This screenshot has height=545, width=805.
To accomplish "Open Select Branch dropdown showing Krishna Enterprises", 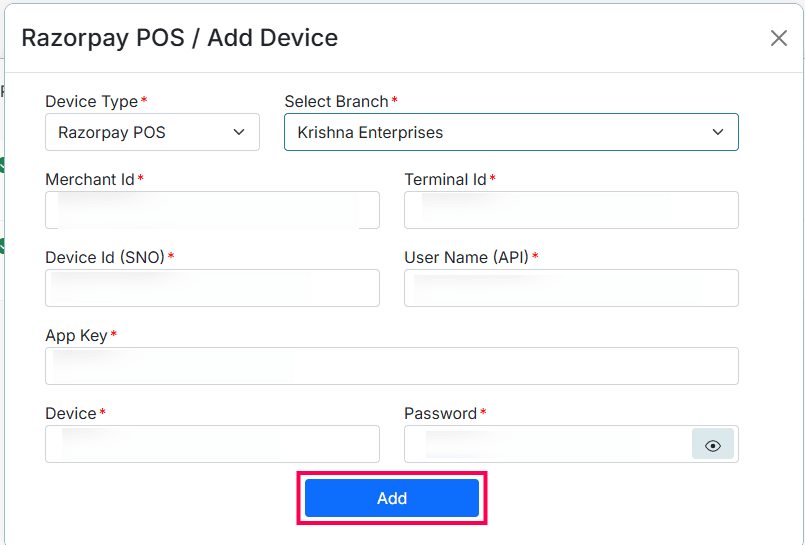I will pos(511,132).
